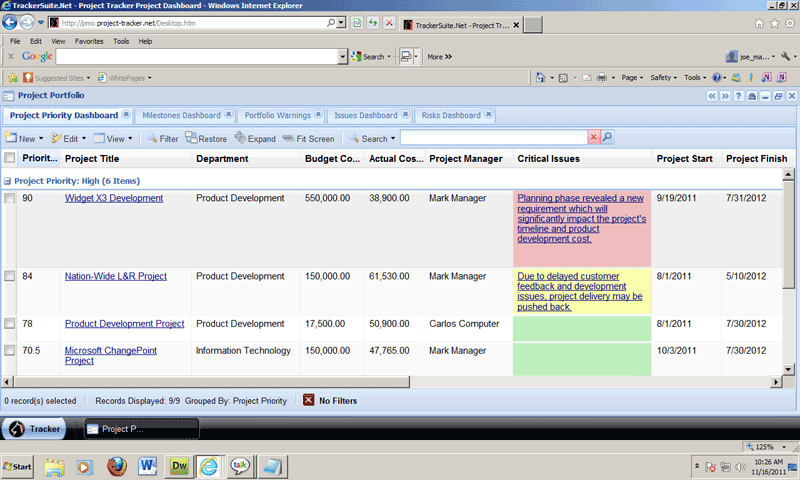This screenshot has width=800, height=480.
Task: Open the Page command dropdown
Action: pos(632,78)
